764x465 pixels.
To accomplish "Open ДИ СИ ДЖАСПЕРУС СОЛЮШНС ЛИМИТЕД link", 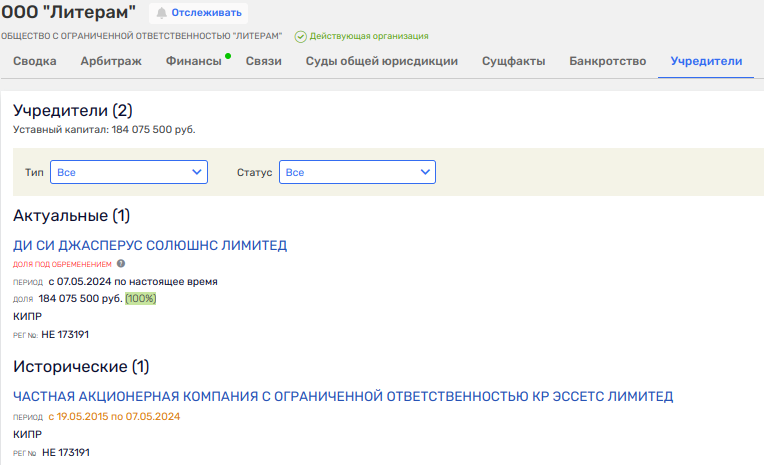I will coord(150,245).
